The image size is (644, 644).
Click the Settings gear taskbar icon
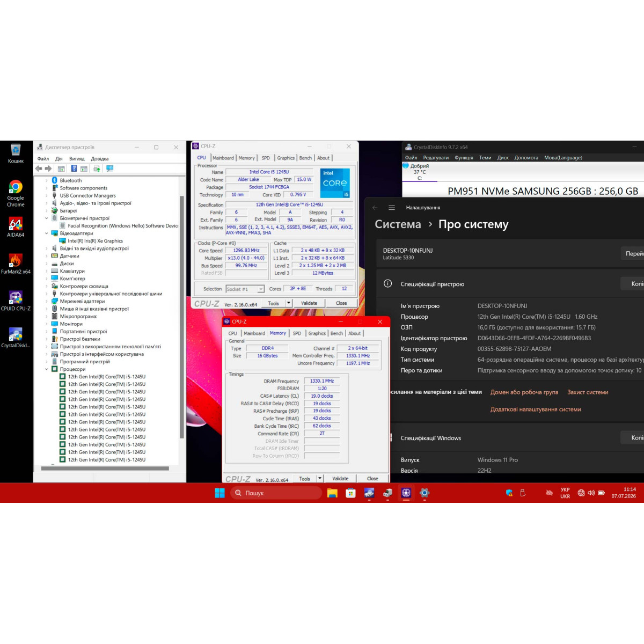click(425, 493)
